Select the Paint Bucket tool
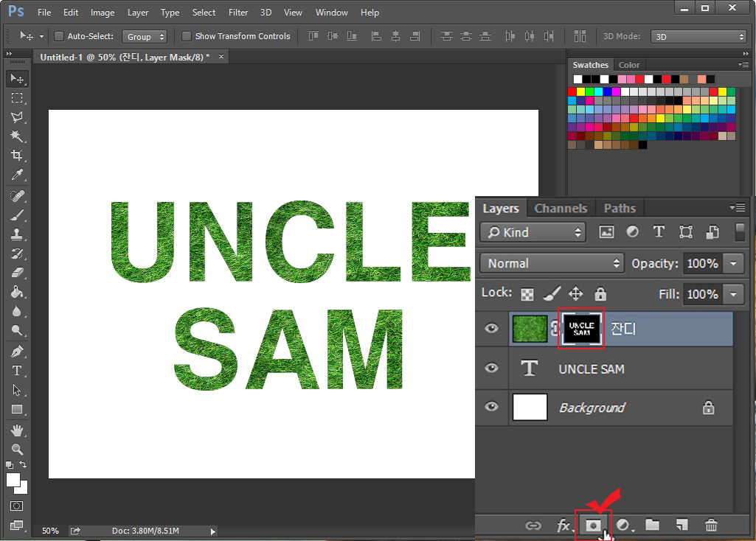Screen dimensions: 756x541 (x=17, y=292)
